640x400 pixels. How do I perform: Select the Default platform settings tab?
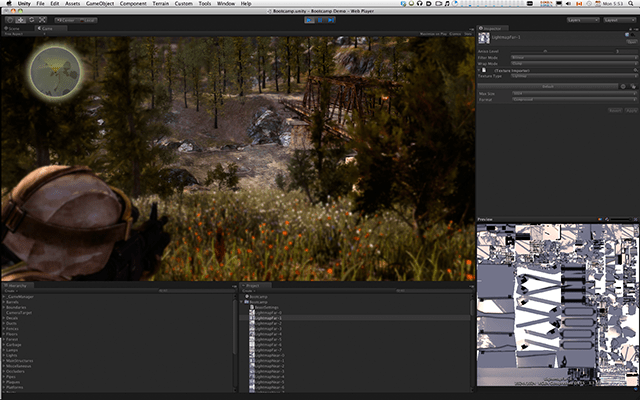point(548,87)
